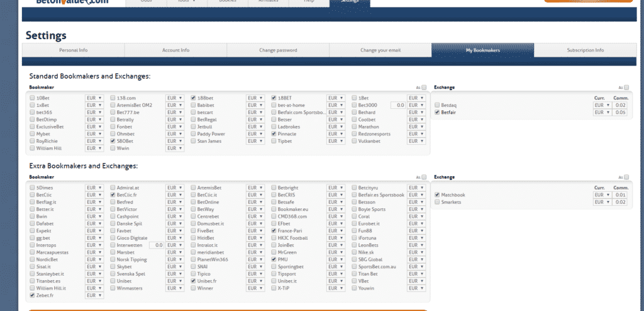Click the 'Extra Bookmakers and Exchanges:' heading
Viewport: 644px width, 311px height.
84,166
